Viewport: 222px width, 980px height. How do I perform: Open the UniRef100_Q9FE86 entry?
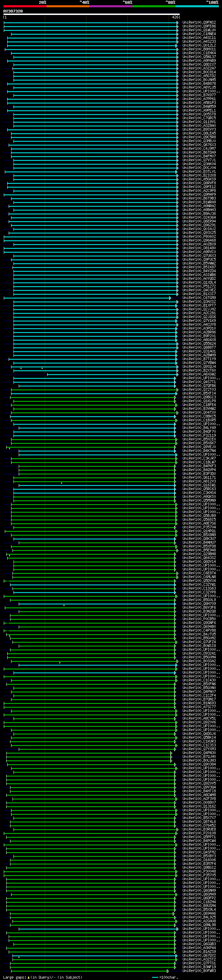(199, 26)
